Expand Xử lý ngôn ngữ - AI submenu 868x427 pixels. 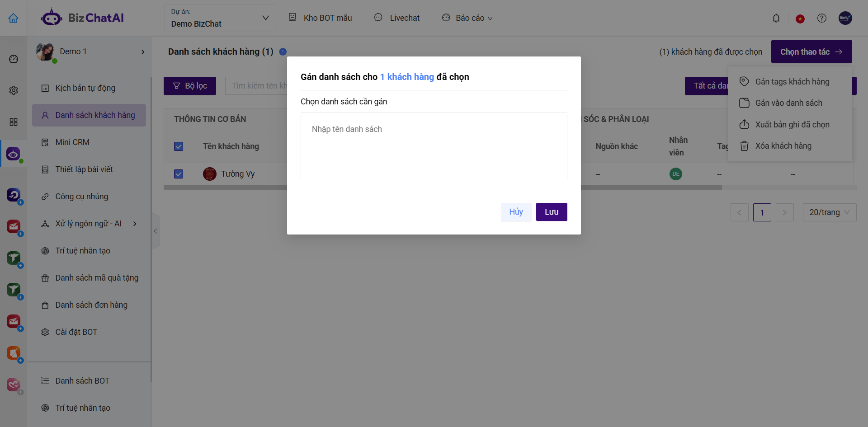click(x=135, y=224)
